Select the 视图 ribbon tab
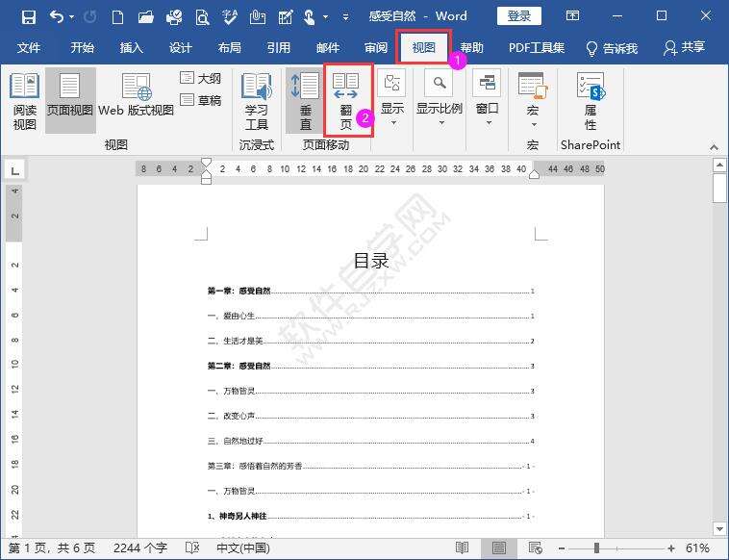 coord(423,47)
